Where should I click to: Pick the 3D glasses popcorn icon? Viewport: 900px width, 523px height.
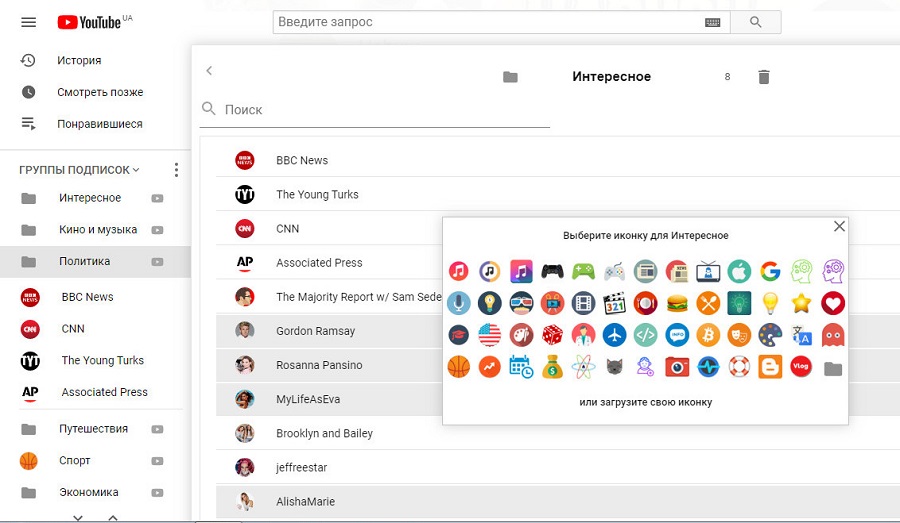tap(521, 303)
